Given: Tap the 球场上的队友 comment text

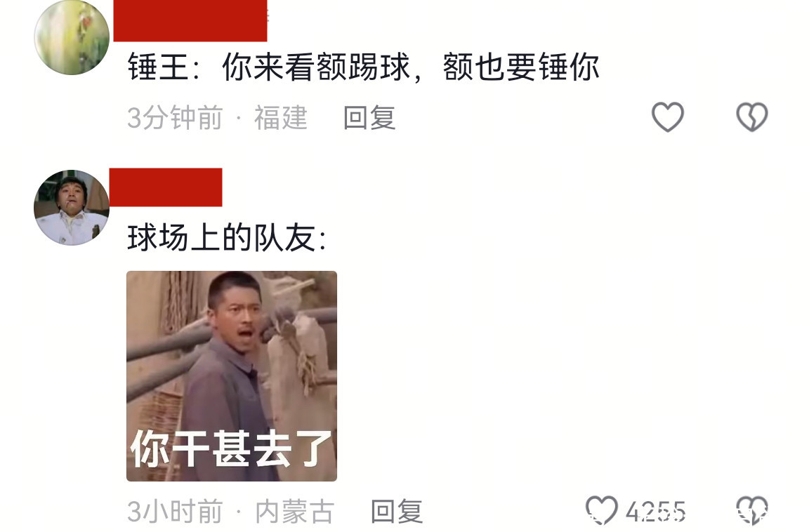Looking at the screenshot, I should tap(221, 238).
